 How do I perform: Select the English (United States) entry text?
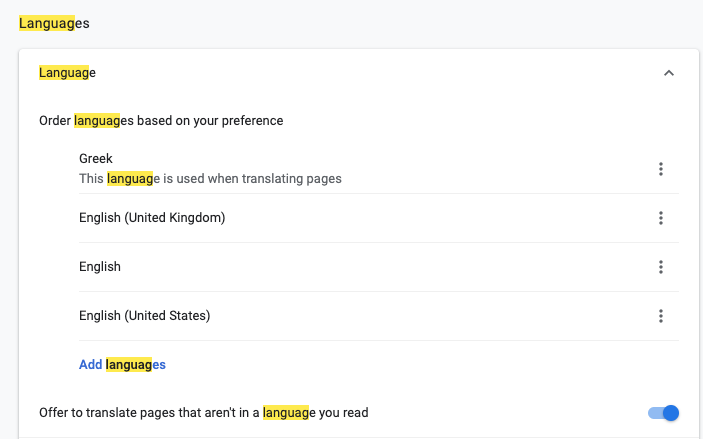pyautogui.click(x=144, y=316)
